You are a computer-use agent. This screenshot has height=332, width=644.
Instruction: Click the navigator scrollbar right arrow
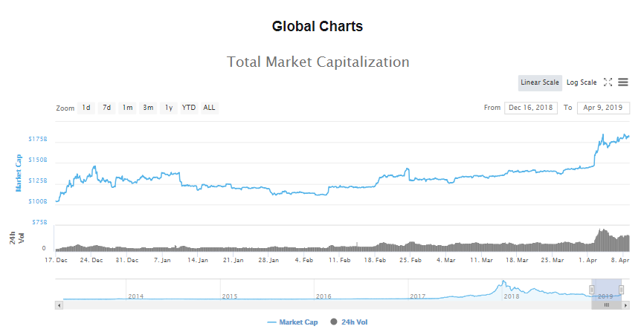pyautogui.click(x=625, y=305)
